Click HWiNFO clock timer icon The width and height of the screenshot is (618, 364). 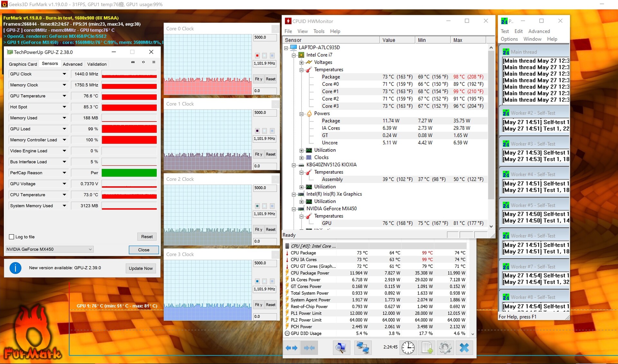pos(408,348)
